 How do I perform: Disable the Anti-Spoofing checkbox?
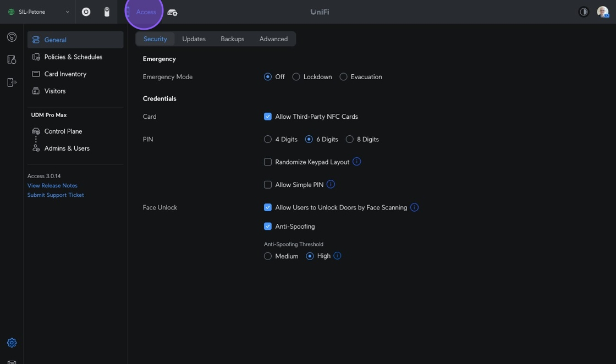(268, 227)
